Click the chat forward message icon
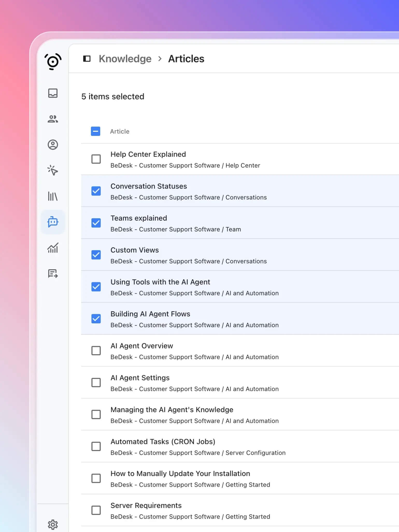Screen dimensions: 399x532 pos(53,274)
